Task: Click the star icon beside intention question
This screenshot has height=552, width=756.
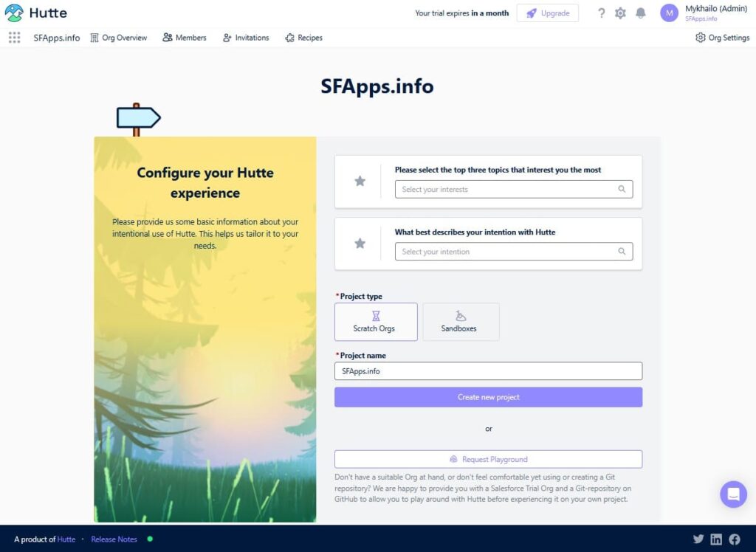Action: point(360,244)
